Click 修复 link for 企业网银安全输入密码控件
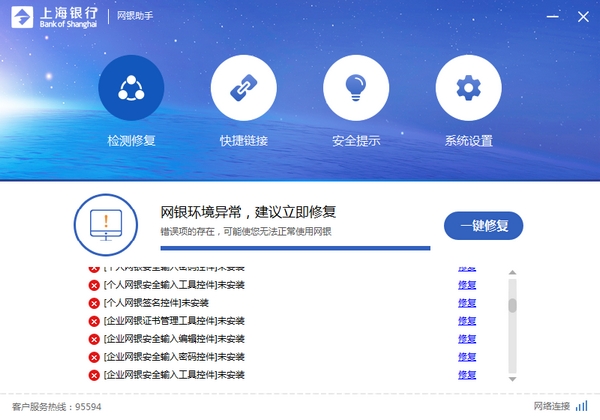 point(467,357)
